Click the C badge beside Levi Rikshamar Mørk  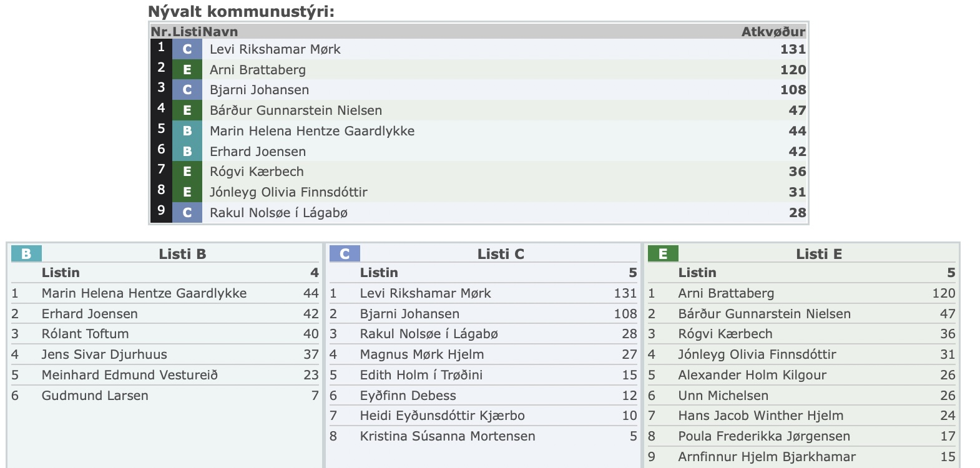pos(187,49)
